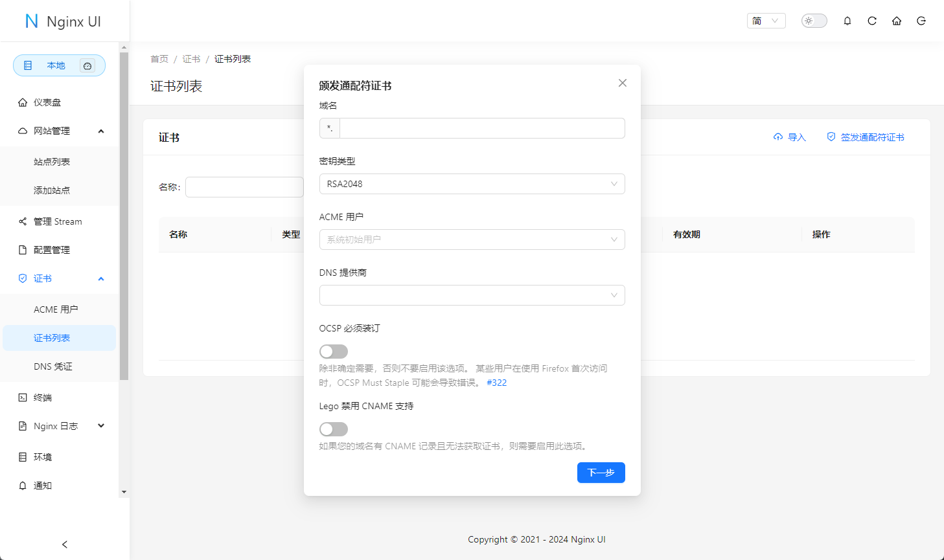944x560 pixels.
Task: Click the 下一步 button
Action: click(601, 473)
